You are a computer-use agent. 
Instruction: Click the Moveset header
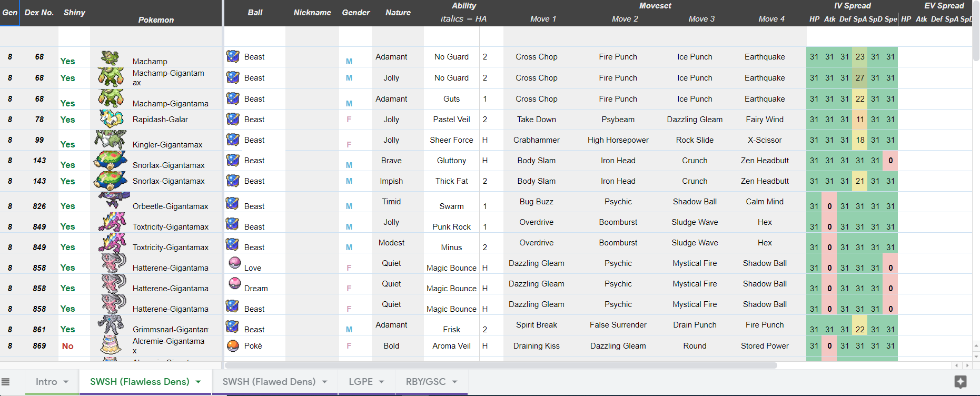[x=655, y=6]
